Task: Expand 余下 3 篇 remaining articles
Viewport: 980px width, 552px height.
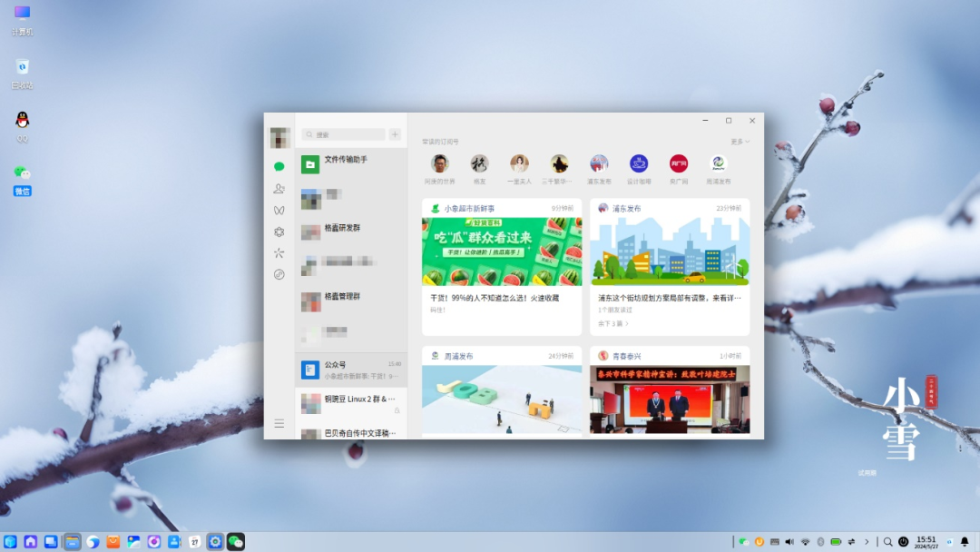Action: tap(613, 324)
